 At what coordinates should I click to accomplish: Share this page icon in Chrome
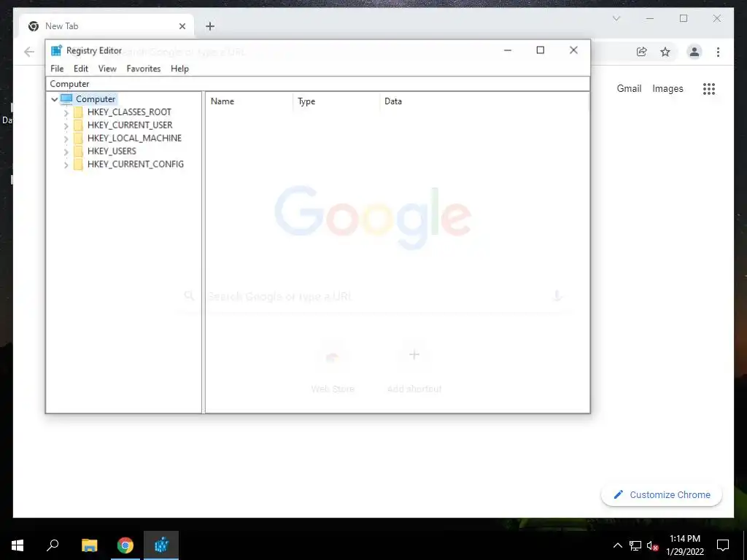(642, 52)
